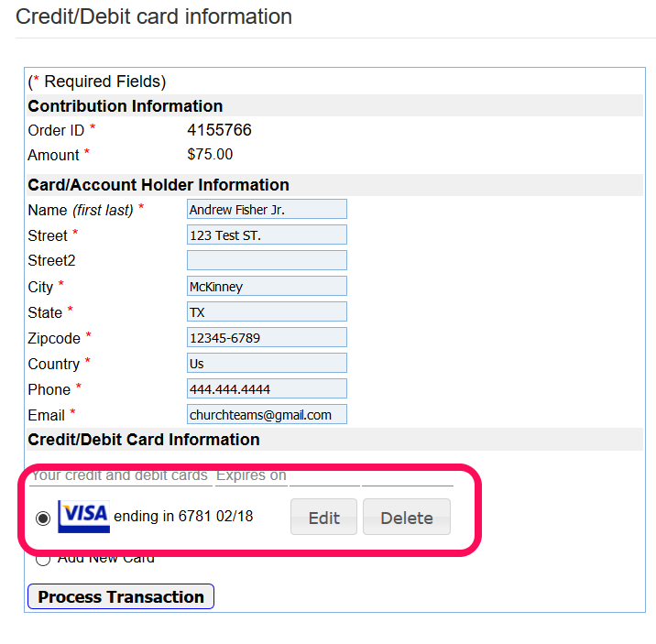Click the Expires on column header
The image size is (656, 644).
pos(251,476)
